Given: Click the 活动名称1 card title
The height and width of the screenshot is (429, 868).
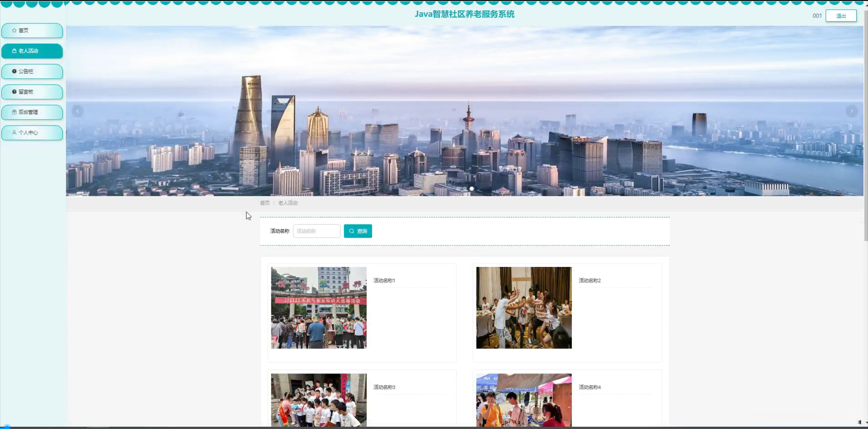Looking at the screenshot, I should coord(384,280).
